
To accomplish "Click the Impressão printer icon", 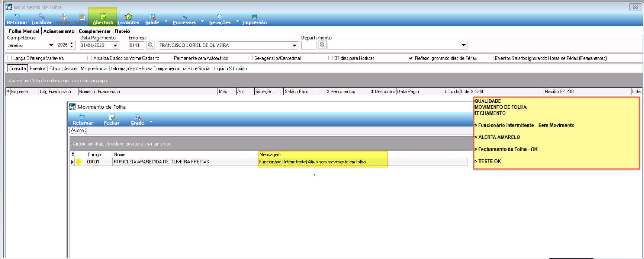I will 254,17.
